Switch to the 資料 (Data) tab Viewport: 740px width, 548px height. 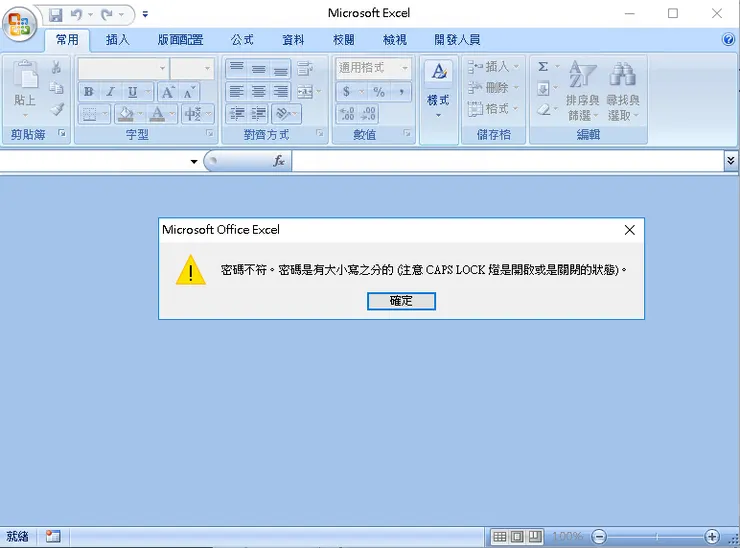293,40
